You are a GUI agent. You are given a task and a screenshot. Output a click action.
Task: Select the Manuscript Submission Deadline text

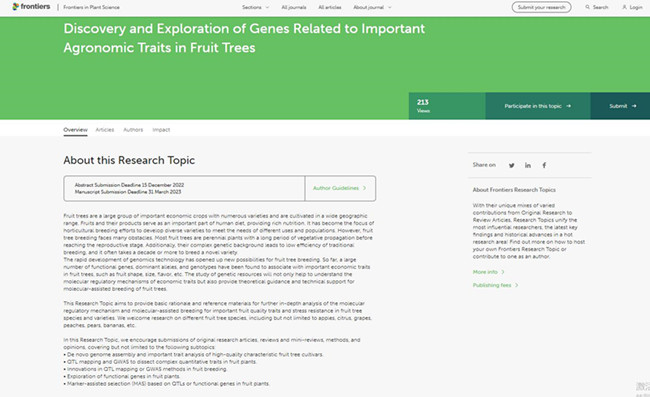tap(128, 192)
